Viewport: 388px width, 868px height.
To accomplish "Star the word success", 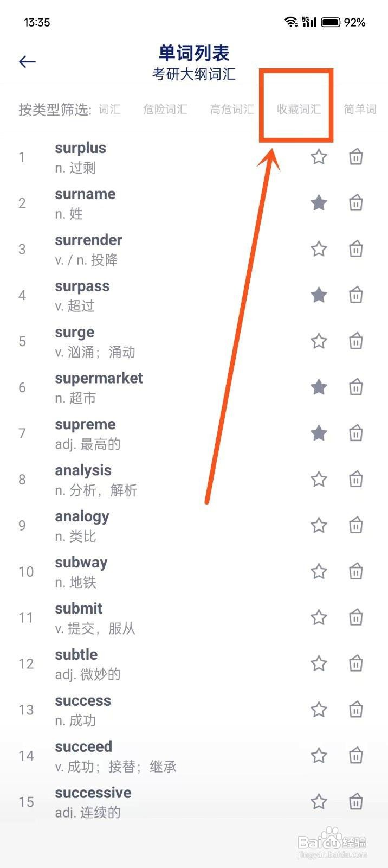I will [x=319, y=709].
